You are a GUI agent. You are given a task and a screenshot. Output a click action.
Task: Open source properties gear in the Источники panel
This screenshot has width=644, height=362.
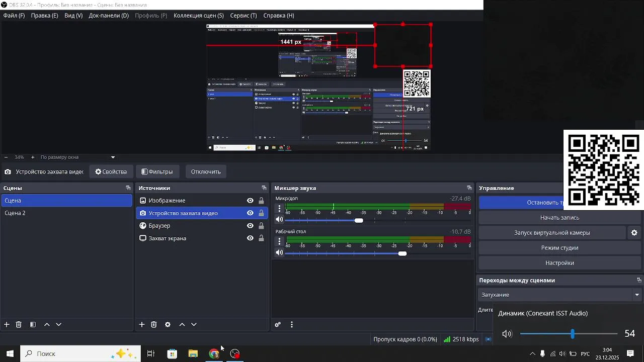[168, 325]
